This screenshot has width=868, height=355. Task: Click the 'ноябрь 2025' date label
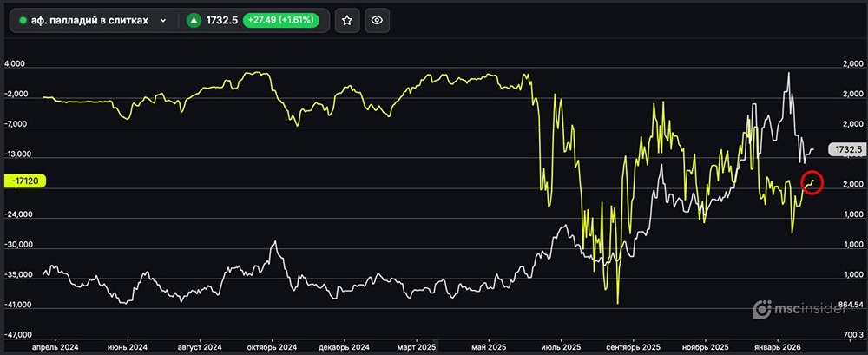[707, 345]
